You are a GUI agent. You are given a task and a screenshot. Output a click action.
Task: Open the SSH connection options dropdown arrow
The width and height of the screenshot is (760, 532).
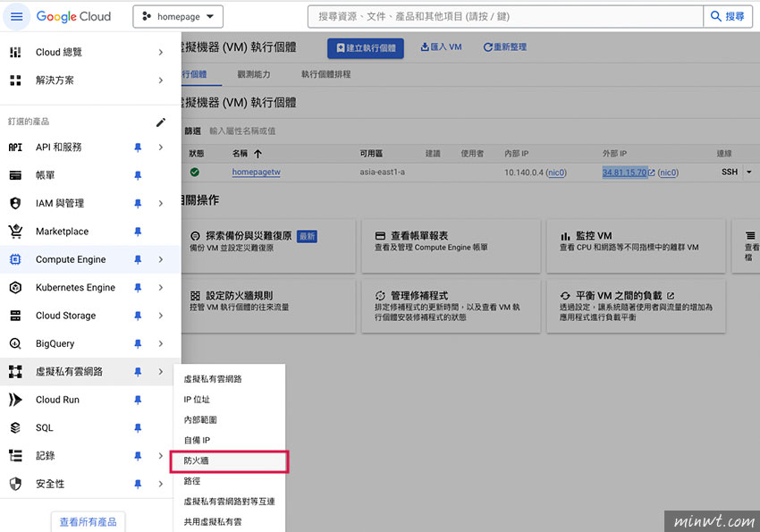(749, 172)
